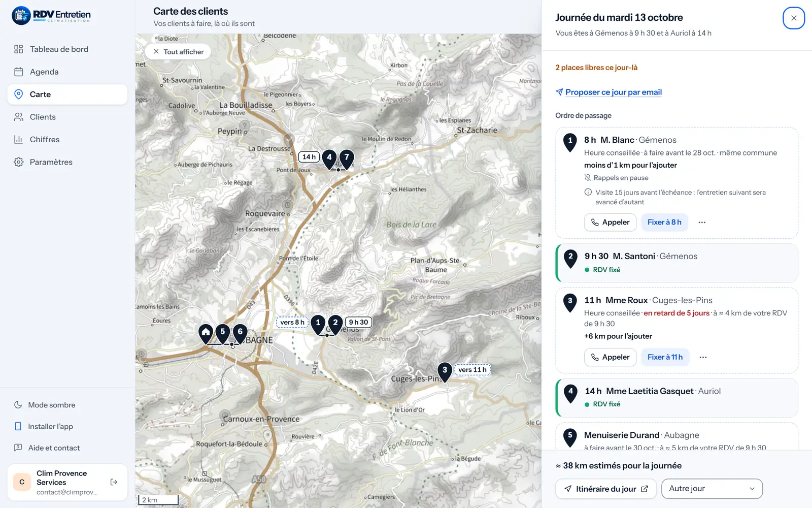Click Fixer à 8 h

tap(664, 223)
